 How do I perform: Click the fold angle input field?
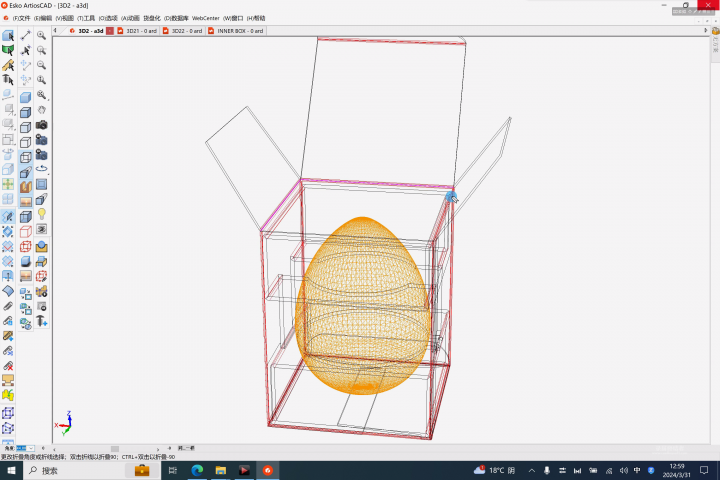click(x=21, y=448)
